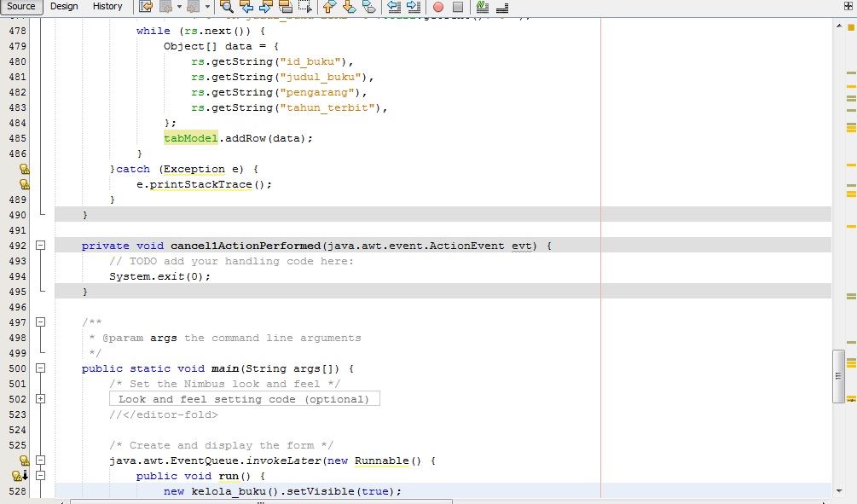Viewport: 857px width, 504px height.
Task: Select the Find Selection magnifier icon
Action: click(224, 6)
